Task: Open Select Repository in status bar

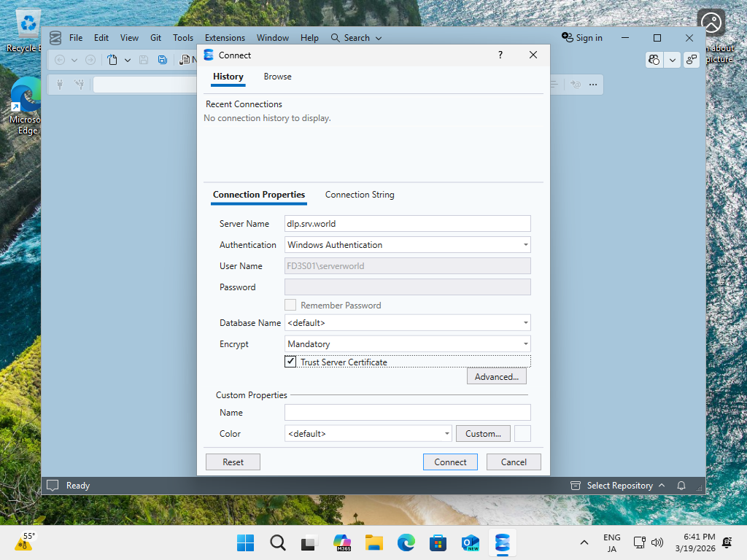Action: (x=617, y=485)
